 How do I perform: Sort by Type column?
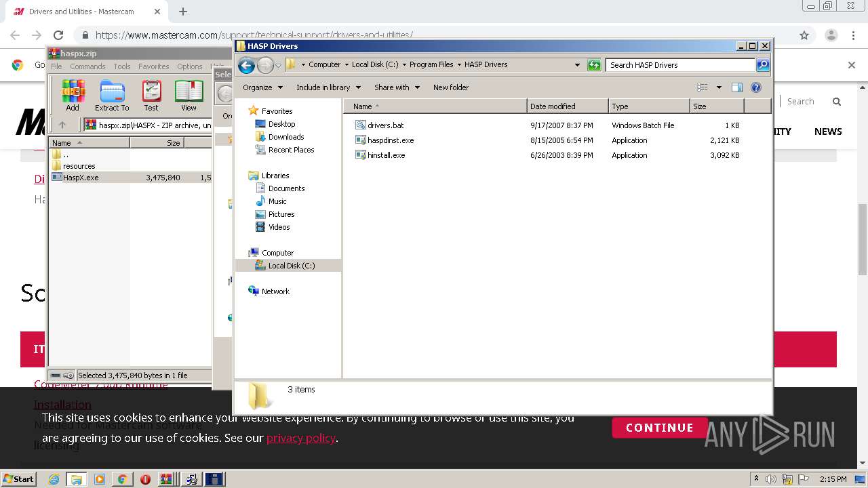(649, 106)
